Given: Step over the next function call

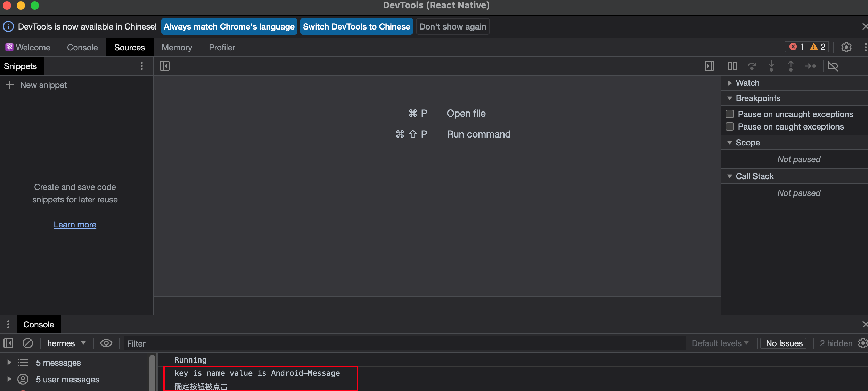Looking at the screenshot, I should (752, 66).
